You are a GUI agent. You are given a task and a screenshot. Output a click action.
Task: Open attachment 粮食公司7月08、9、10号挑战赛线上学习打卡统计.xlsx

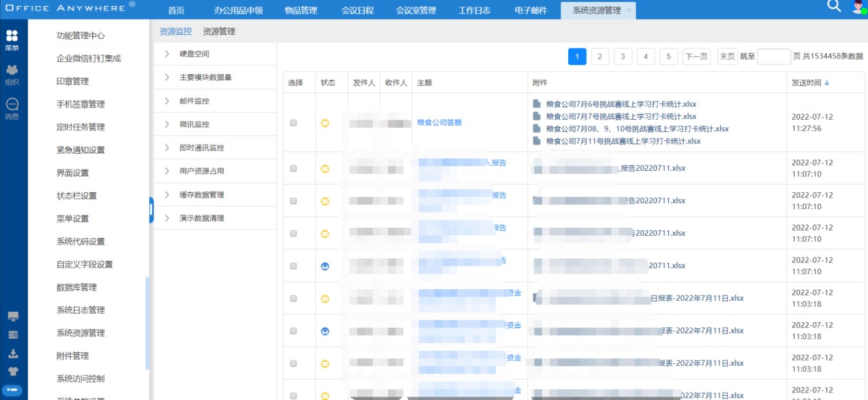[x=637, y=129]
